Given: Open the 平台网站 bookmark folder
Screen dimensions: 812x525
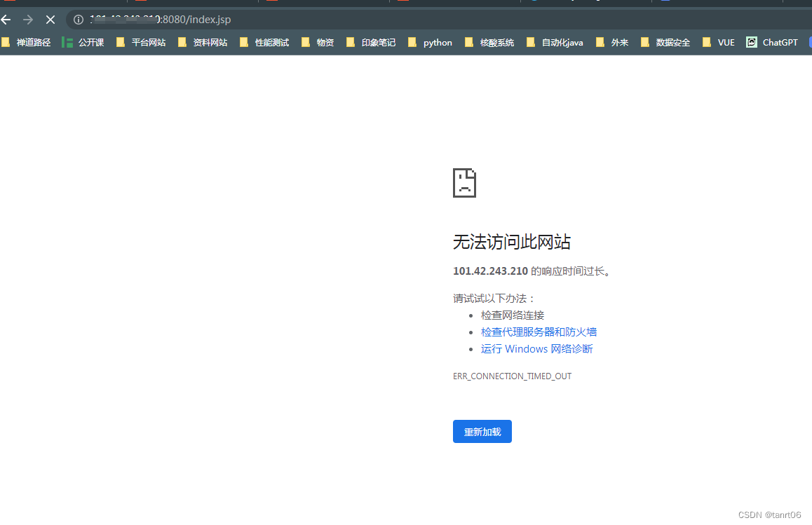Looking at the screenshot, I should coord(141,43).
